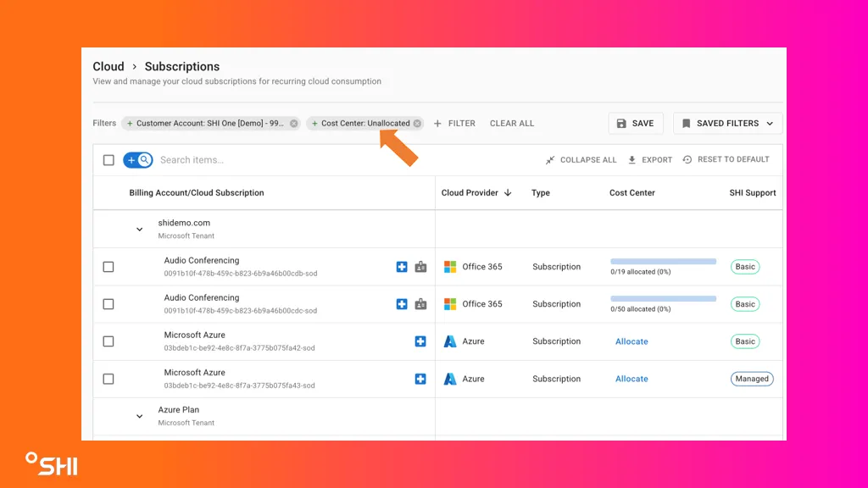Collapse the shidemo.com tenant group
This screenshot has width=868, height=488.
click(x=140, y=229)
